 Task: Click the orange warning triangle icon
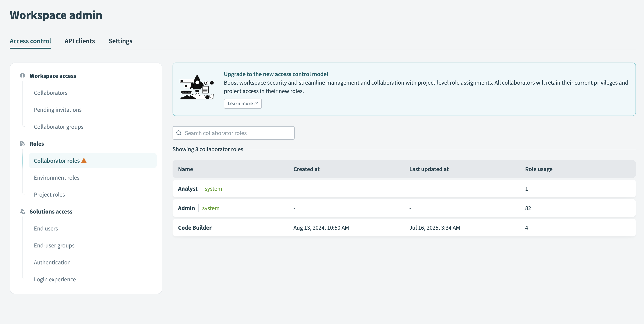pos(84,161)
